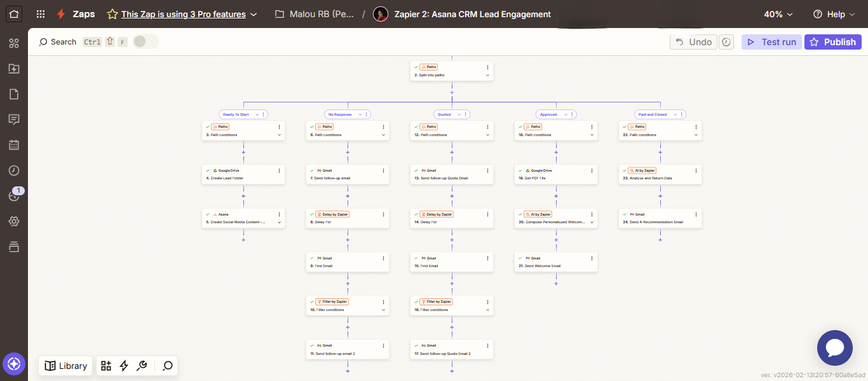This screenshot has height=381, width=868.
Task: Open step 5 Asana Create Social Media Content
Action: coord(243,218)
